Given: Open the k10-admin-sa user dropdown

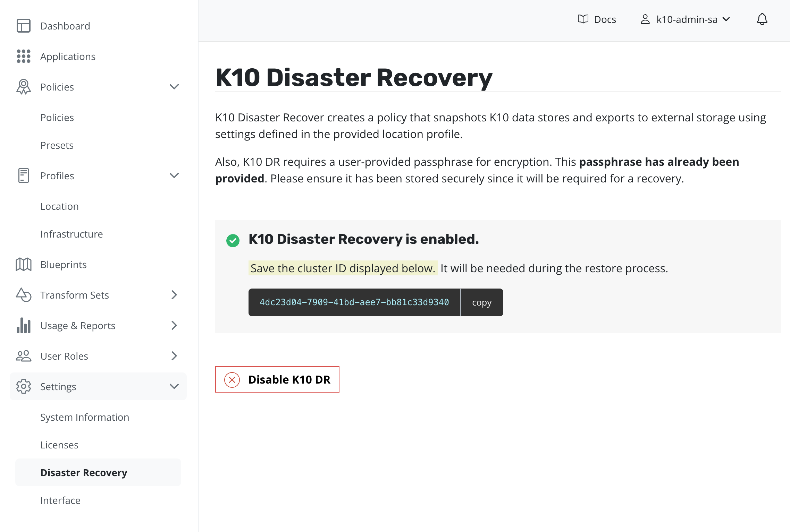Looking at the screenshot, I should pos(685,19).
